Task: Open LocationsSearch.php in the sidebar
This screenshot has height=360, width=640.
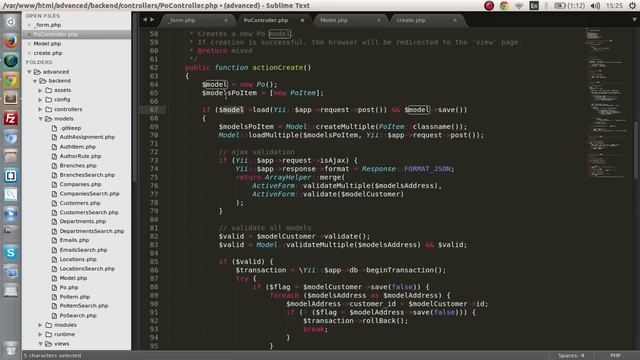Action: point(87,269)
